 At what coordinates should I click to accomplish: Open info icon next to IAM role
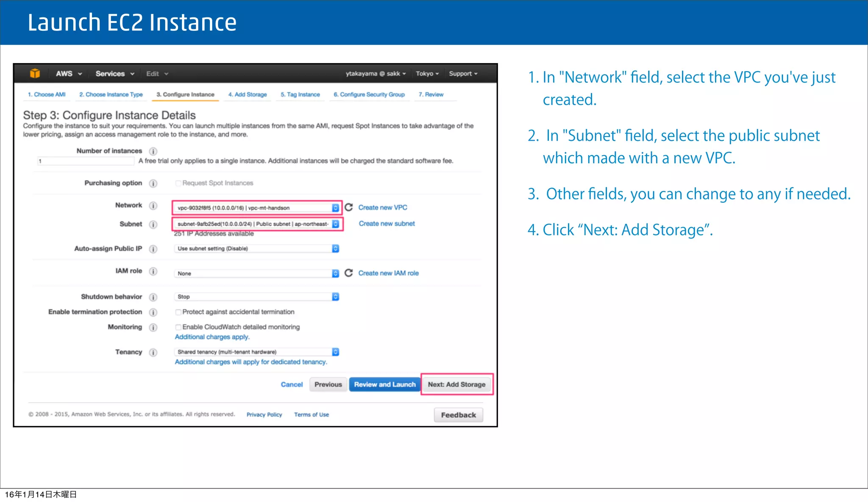coord(153,271)
